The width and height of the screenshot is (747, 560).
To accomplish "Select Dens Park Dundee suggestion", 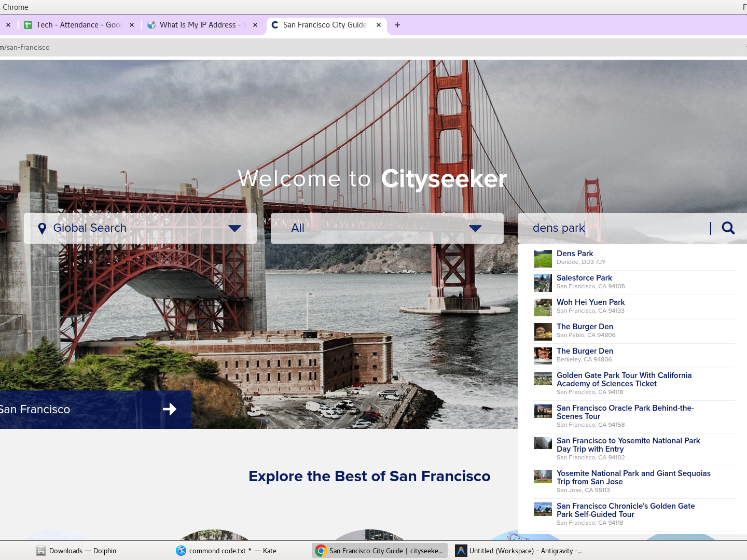I will 575,254.
